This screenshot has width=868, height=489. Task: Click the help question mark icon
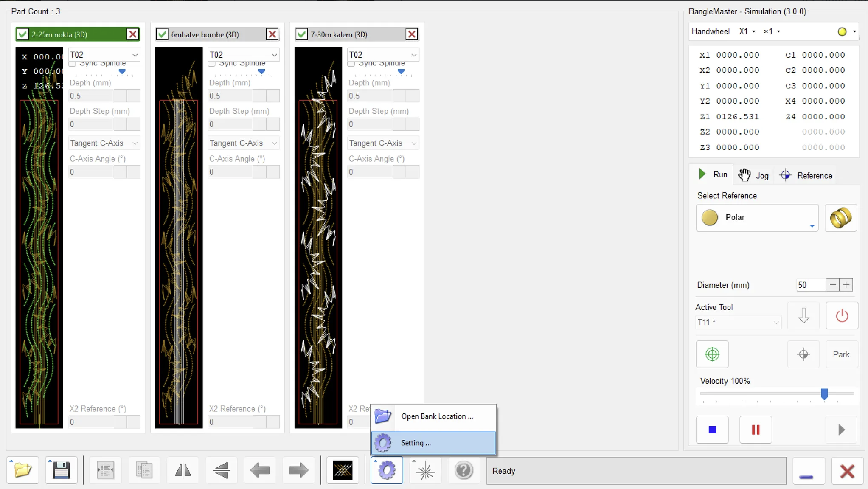click(463, 470)
